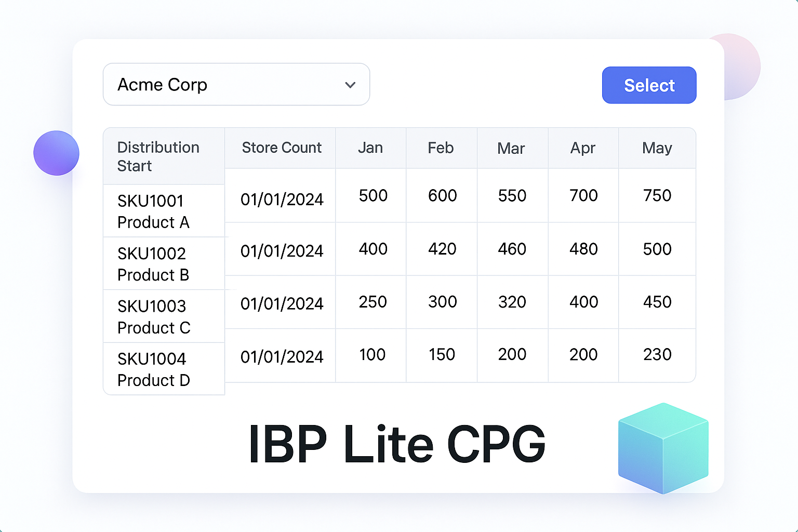Open the Acme Corp company dropdown
Viewport: 798px width, 532px height.
coord(236,85)
